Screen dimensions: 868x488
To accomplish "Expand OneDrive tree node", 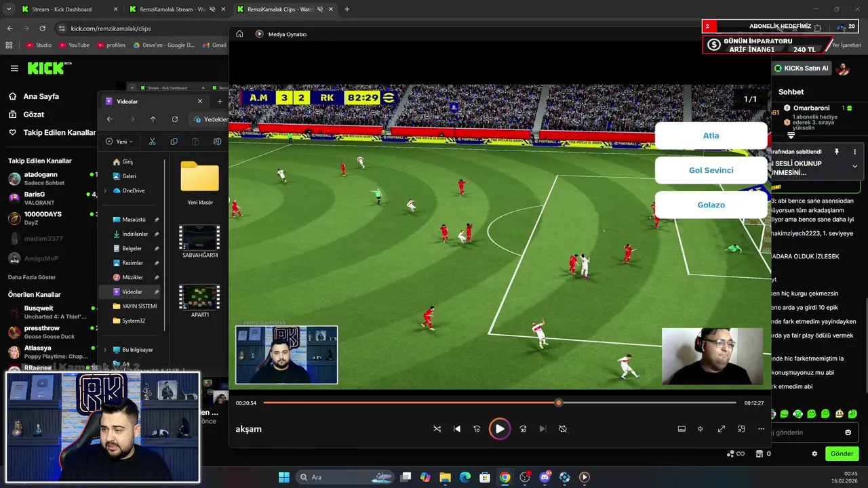I will pyautogui.click(x=105, y=190).
